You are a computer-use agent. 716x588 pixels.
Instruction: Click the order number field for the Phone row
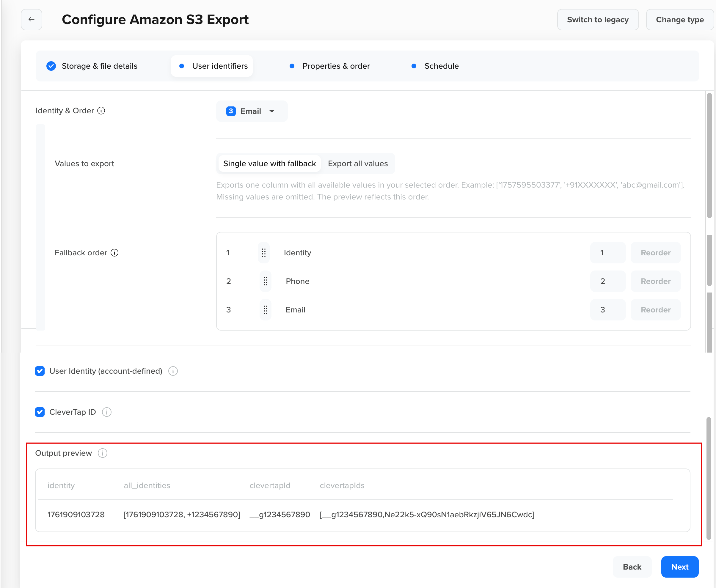coord(607,281)
